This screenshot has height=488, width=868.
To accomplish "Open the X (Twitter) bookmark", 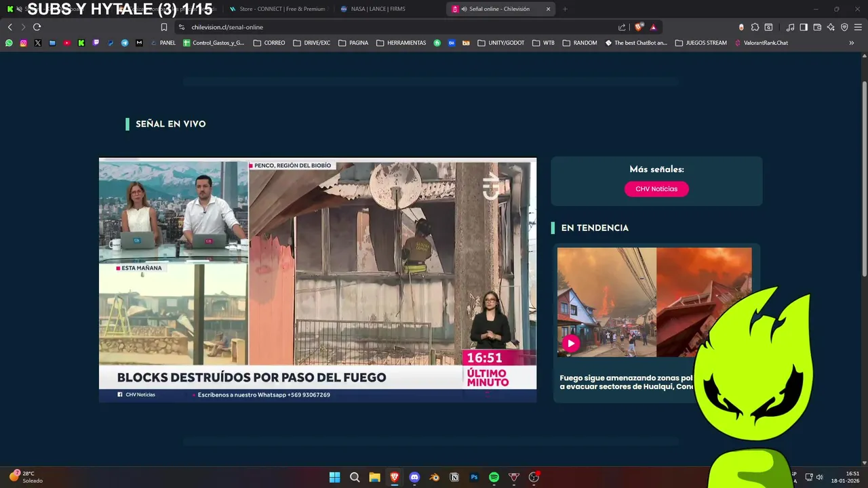I will click(x=37, y=43).
